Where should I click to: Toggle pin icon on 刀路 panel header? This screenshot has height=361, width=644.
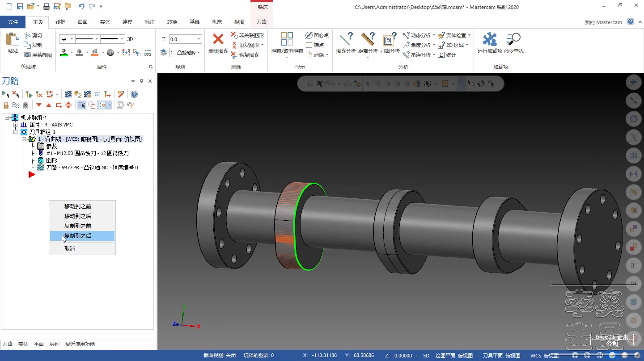click(x=141, y=81)
